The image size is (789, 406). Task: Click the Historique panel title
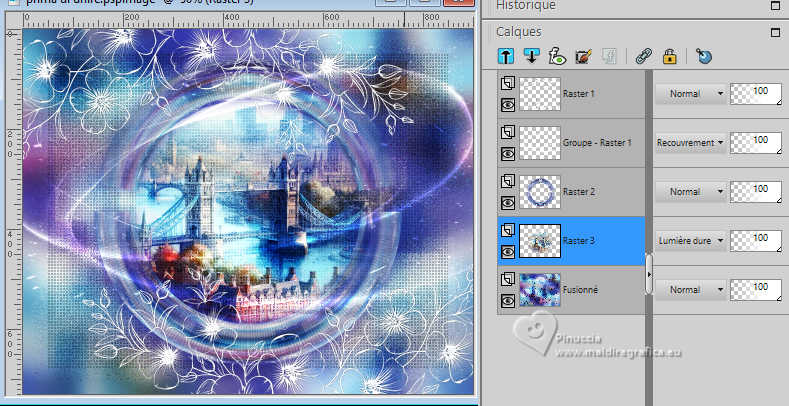coord(526,6)
